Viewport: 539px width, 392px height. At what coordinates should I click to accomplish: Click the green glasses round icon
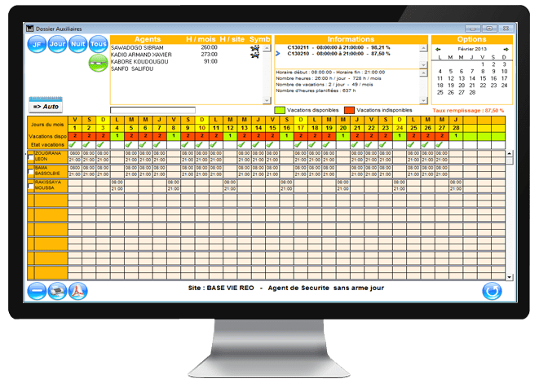(99, 64)
